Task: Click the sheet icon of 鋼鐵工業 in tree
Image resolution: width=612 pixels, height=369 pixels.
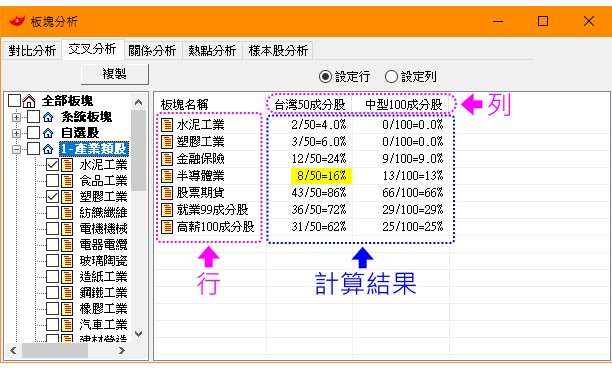Action: (x=67, y=293)
